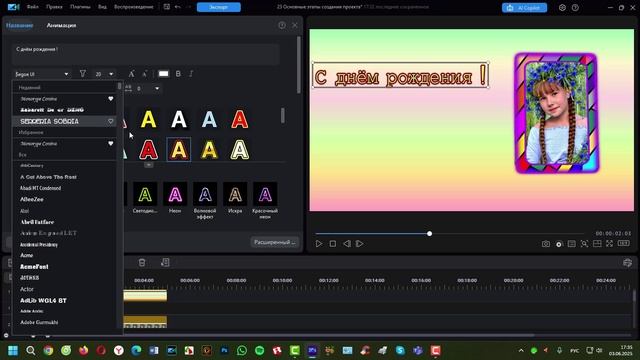Expand the text style presets row
The image size is (640, 360).
point(149,164)
